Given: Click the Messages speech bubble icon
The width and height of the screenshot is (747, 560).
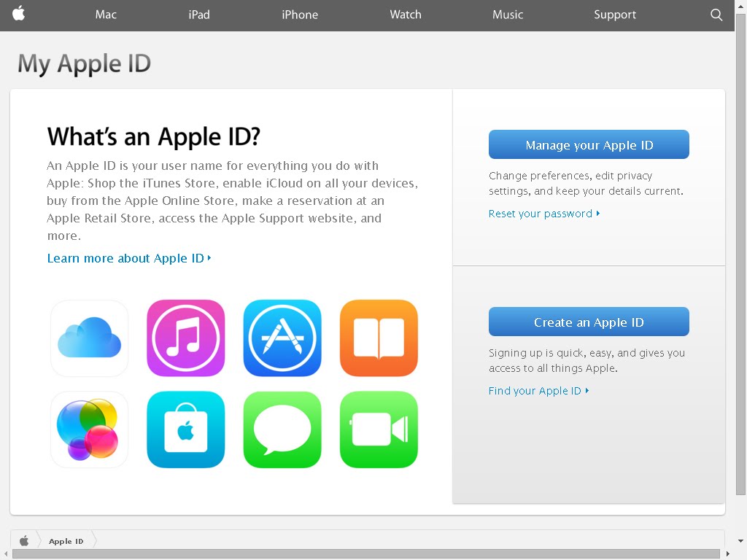Looking at the screenshot, I should coord(282,429).
